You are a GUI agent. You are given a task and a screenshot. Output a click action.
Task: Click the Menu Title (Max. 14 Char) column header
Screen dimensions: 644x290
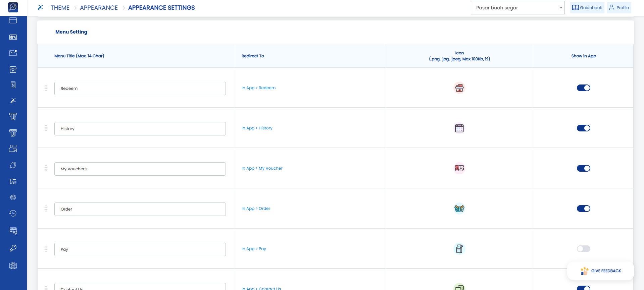click(79, 56)
